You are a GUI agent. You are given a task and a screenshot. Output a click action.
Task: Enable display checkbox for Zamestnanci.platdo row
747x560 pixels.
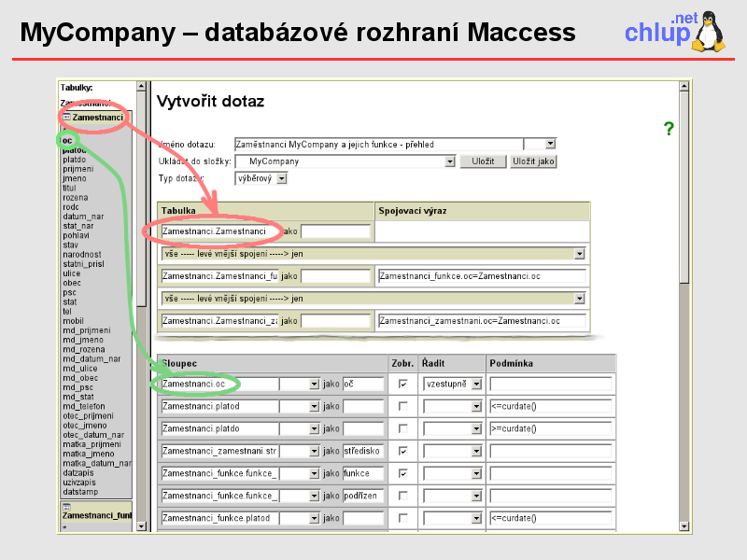[x=403, y=428]
